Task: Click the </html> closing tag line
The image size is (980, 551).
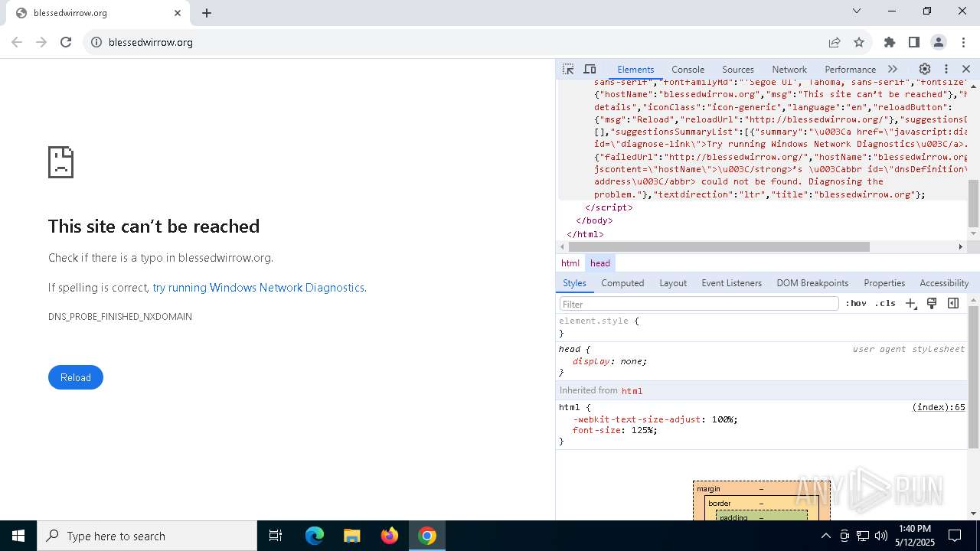Action: coord(585,234)
